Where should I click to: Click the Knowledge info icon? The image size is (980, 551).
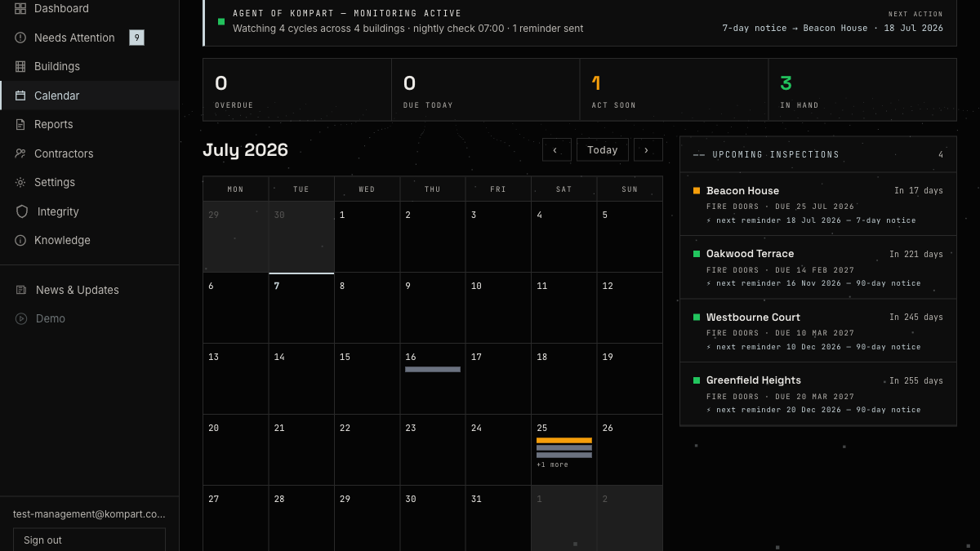[x=20, y=240]
